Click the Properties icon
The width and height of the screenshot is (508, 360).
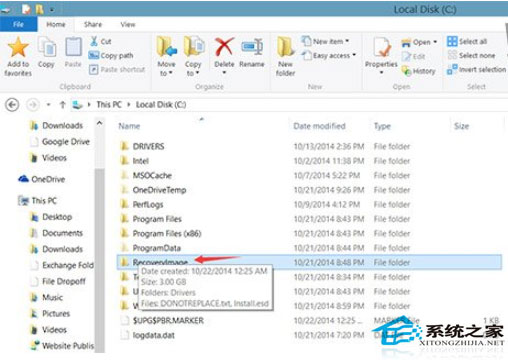[x=382, y=47]
